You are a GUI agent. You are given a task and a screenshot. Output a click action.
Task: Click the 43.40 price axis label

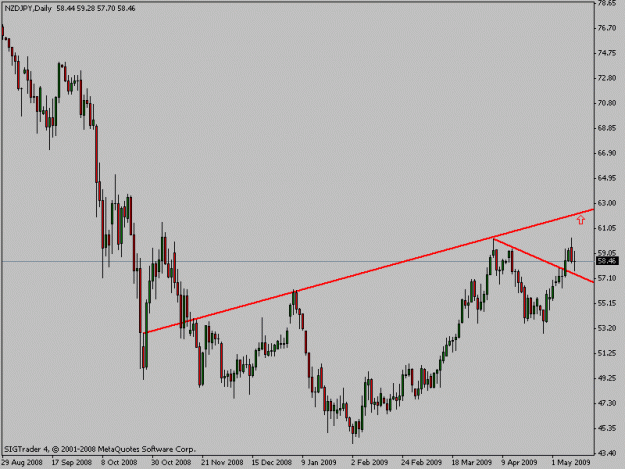pyautogui.click(x=607, y=453)
